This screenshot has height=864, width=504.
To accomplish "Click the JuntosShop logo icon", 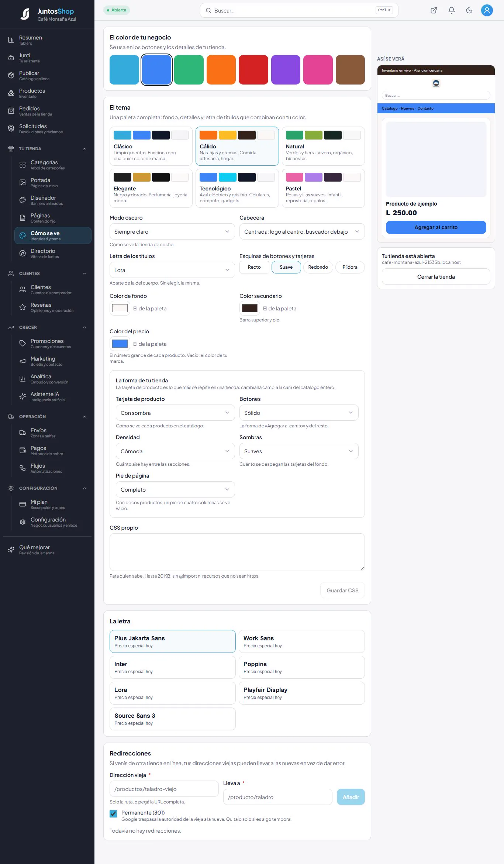I will [x=25, y=14].
